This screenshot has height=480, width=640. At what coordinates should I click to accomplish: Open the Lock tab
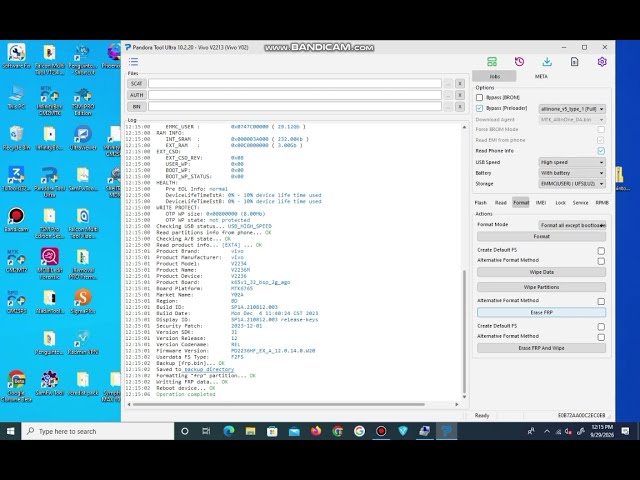click(x=560, y=202)
